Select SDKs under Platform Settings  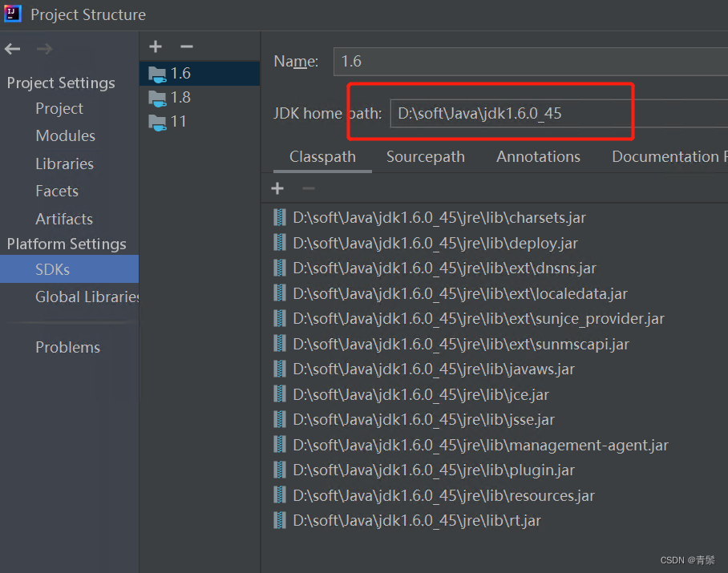[69, 269]
